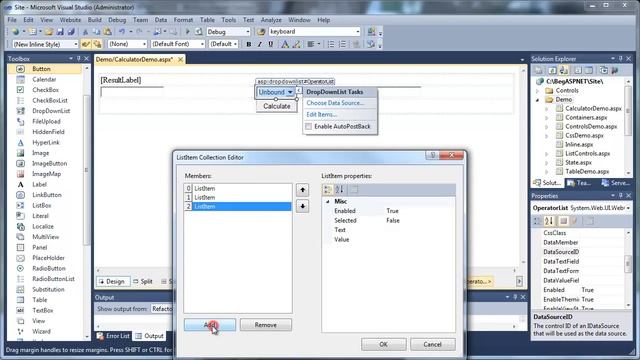Open the Website menu

click(70, 20)
